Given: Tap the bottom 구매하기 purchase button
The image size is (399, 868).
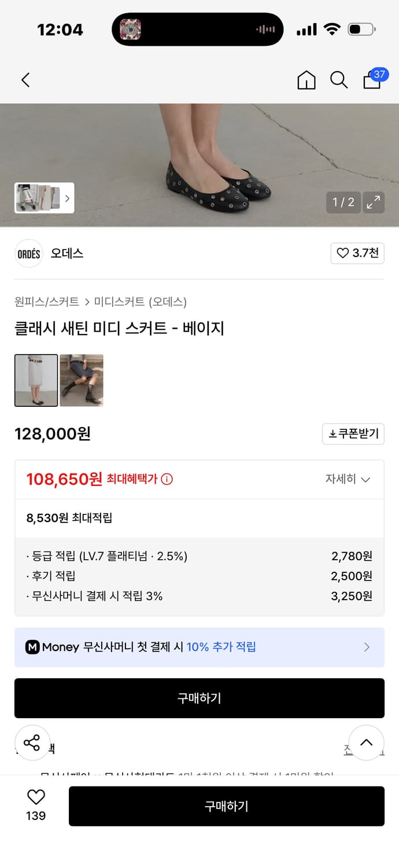Looking at the screenshot, I should pos(227,806).
